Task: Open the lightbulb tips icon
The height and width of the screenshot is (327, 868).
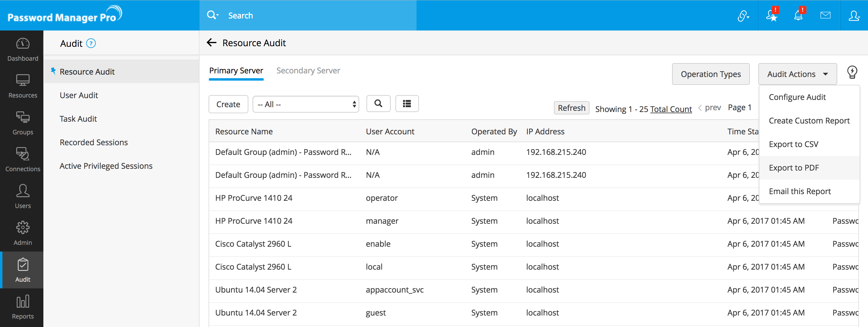Action: click(x=852, y=72)
